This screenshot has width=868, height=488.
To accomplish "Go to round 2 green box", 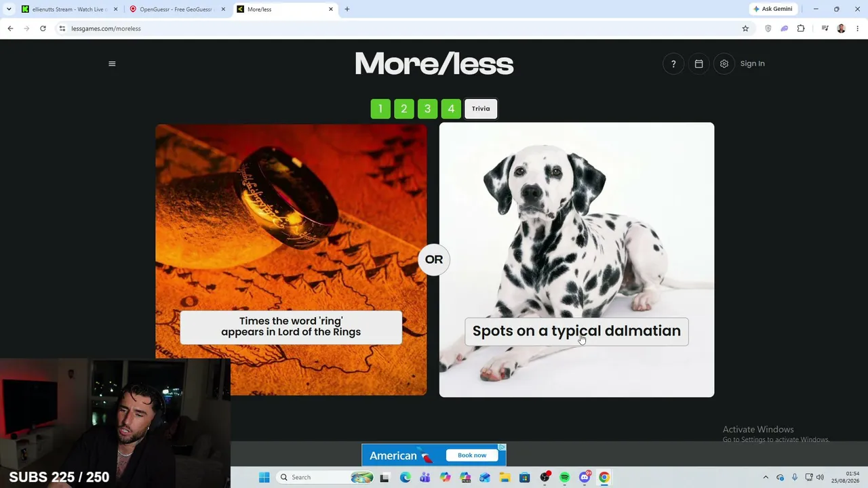I will point(404,108).
